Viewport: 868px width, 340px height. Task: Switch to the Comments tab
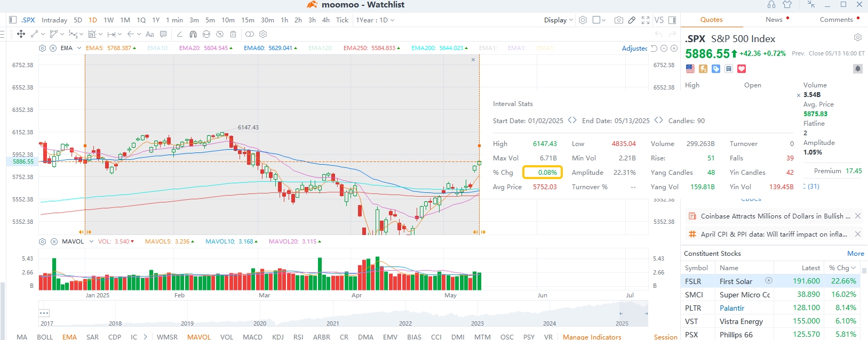pyautogui.click(x=837, y=20)
